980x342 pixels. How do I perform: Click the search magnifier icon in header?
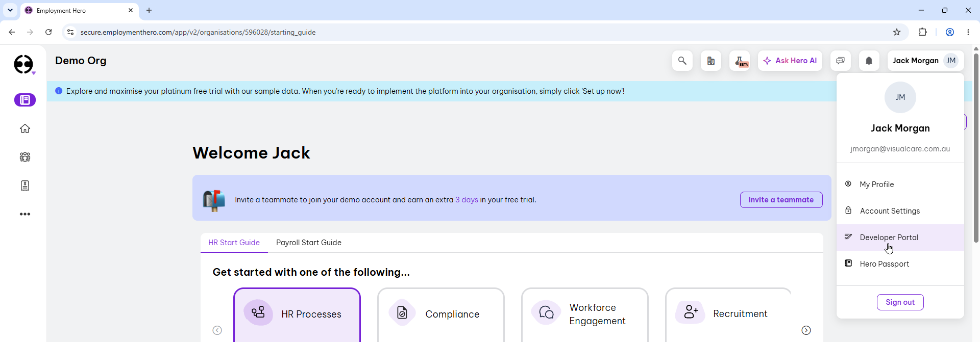tap(682, 61)
